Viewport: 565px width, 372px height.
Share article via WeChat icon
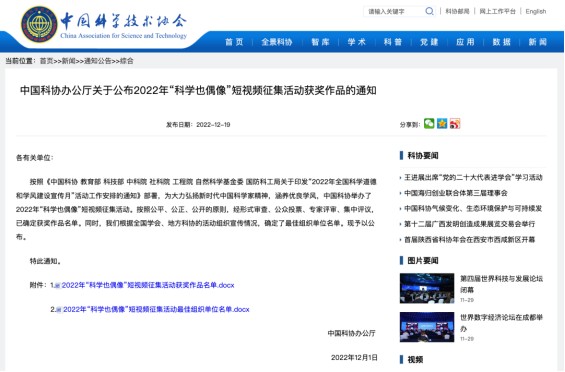coord(429,124)
